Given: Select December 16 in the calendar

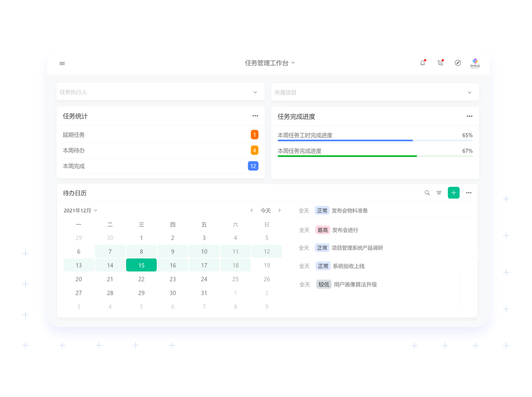Looking at the screenshot, I should click(173, 265).
